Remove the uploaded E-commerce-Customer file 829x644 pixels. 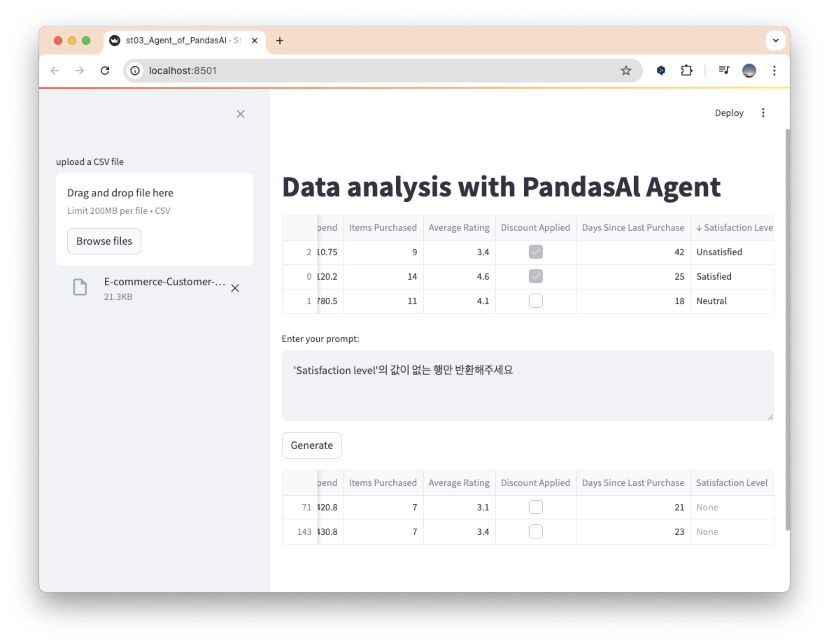click(x=235, y=288)
